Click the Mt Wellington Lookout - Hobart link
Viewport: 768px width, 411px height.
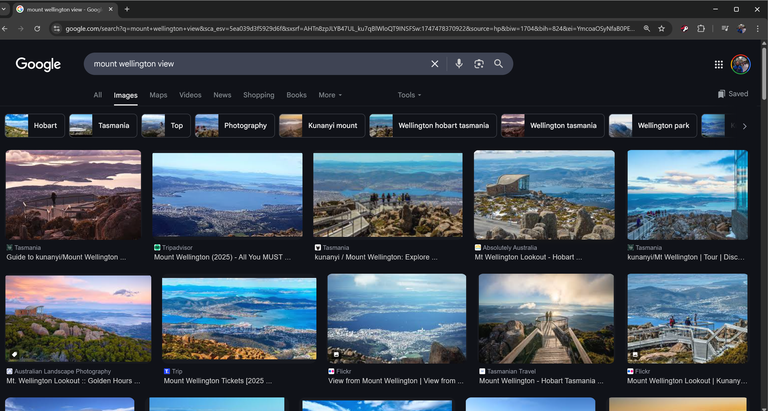[x=528, y=257]
